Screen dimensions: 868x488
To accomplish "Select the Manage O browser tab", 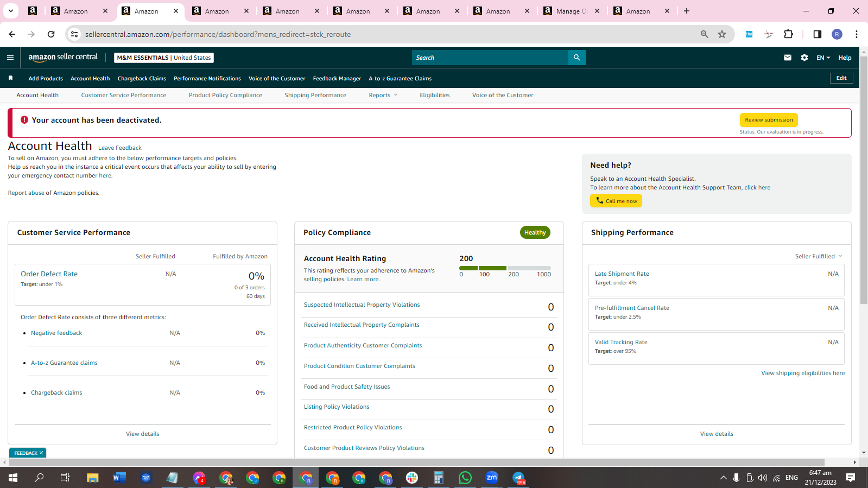I will point(571,11).
